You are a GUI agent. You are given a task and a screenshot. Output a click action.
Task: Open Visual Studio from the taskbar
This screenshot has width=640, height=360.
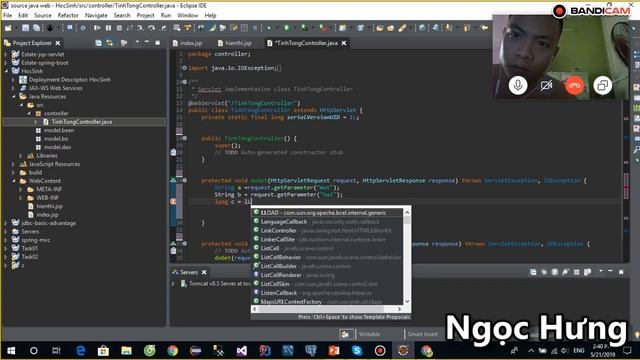tap(241, 351)
